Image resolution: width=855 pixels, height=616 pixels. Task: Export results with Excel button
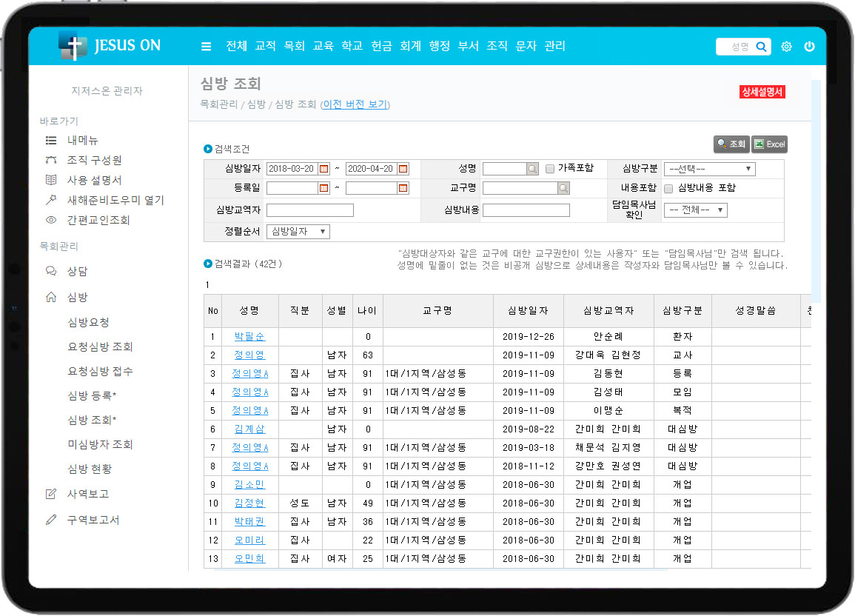pos(769,144)
